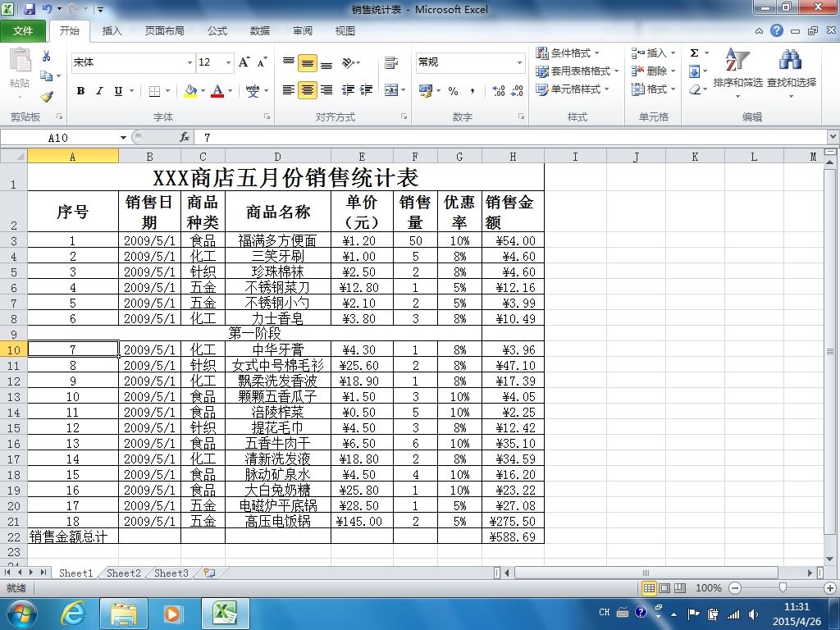The width and height of the screenshot is (840, 630).
Task: Open 排序和筛选 sort and filter menu
Action: tap(737, 73)
